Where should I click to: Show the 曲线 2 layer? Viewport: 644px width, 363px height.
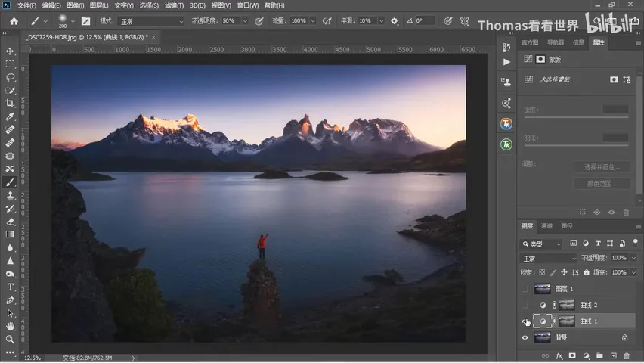[525, 306]
